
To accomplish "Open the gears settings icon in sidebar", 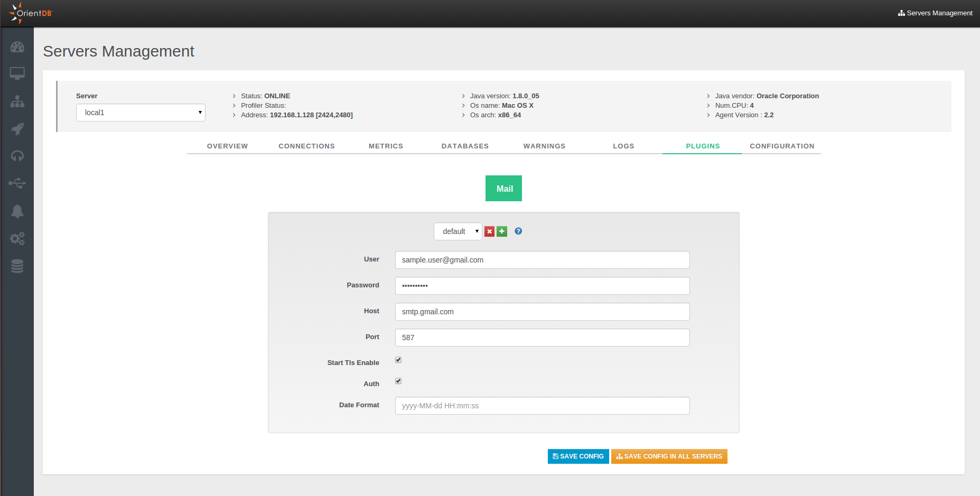I will [x=17, y=239].
